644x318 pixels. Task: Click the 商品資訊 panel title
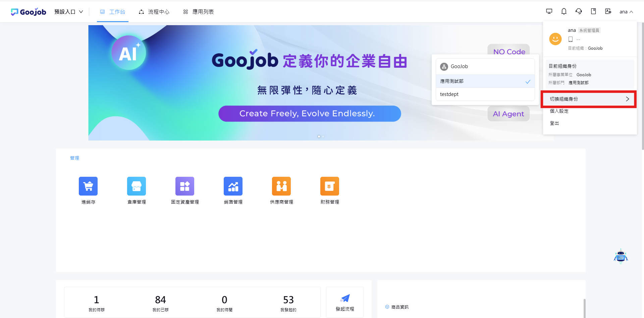click(x=400, y=307)
